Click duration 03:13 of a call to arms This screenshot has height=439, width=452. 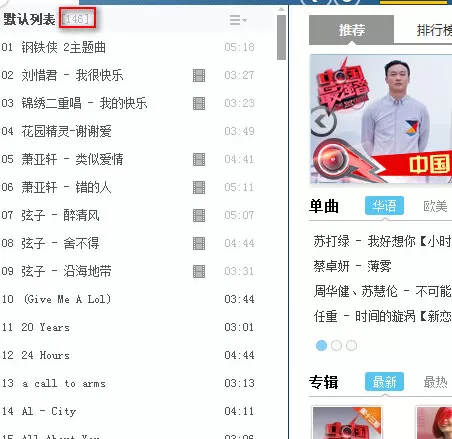[x=239, y=383]
